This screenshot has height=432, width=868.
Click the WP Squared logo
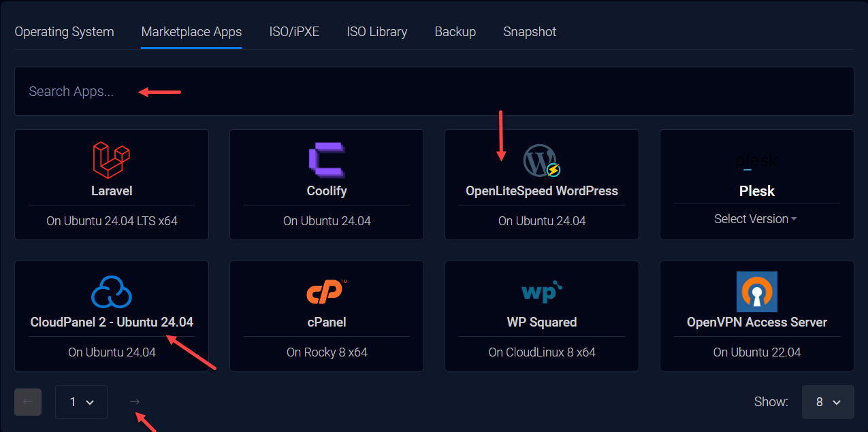(x=541, y=292)
